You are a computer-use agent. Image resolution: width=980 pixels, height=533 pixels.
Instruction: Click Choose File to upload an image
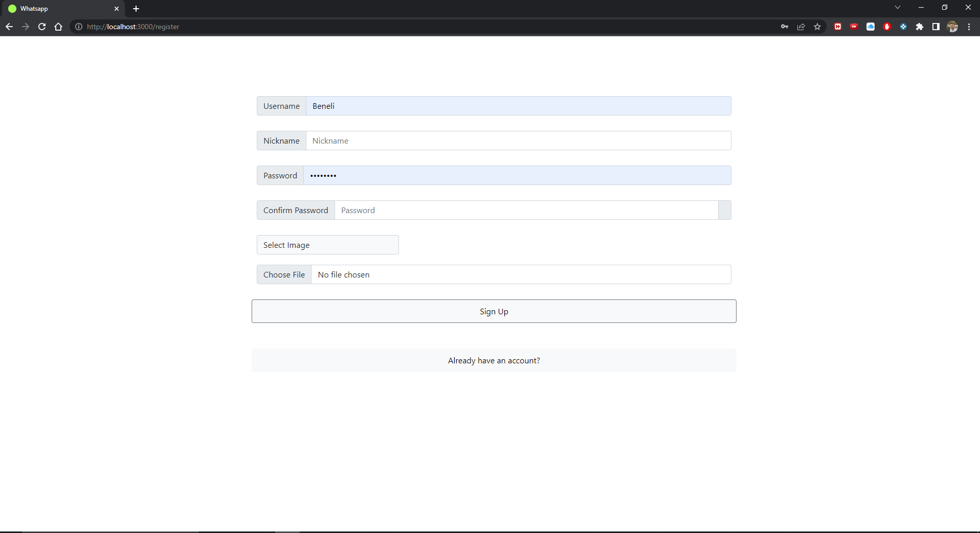[284, 274]
